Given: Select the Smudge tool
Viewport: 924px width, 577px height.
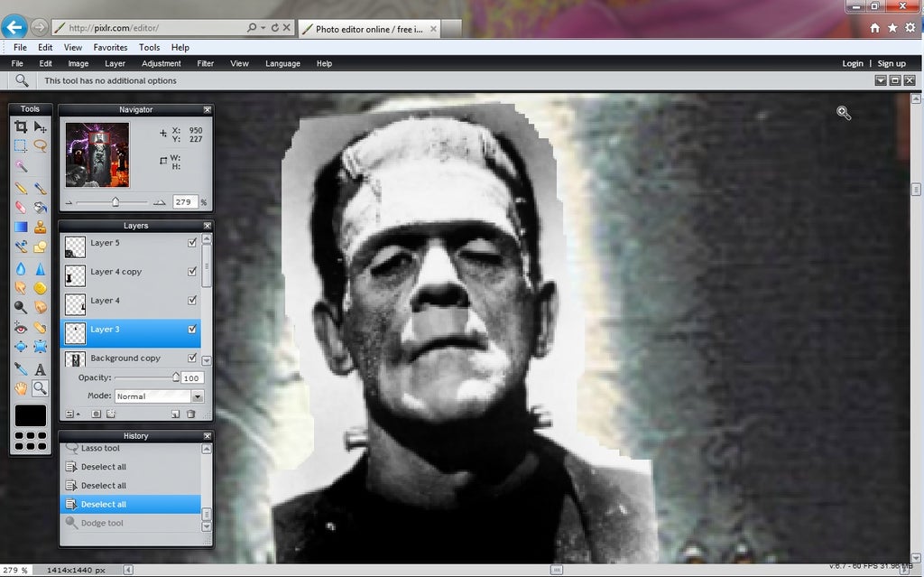Looking at the screenshot, I should coord(21,288).
